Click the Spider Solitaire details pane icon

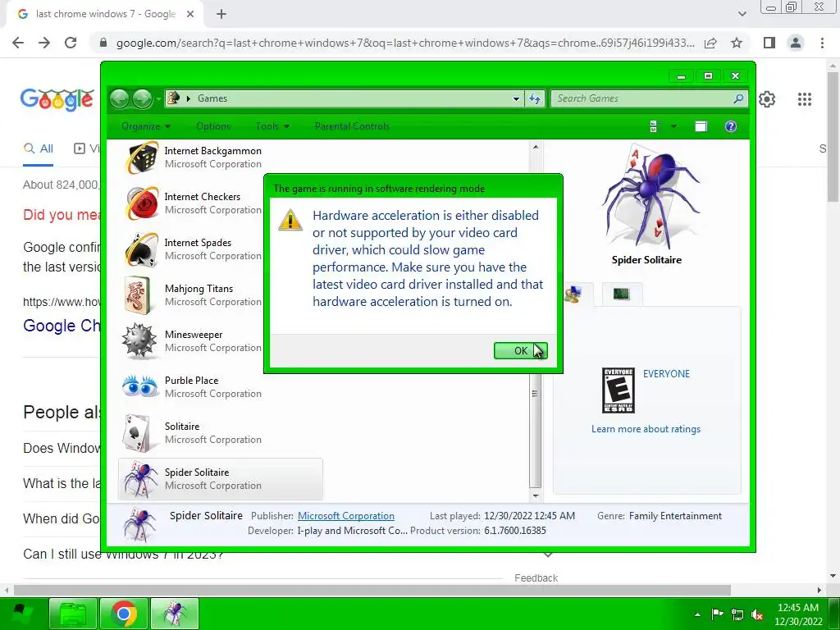click(139, 524)
